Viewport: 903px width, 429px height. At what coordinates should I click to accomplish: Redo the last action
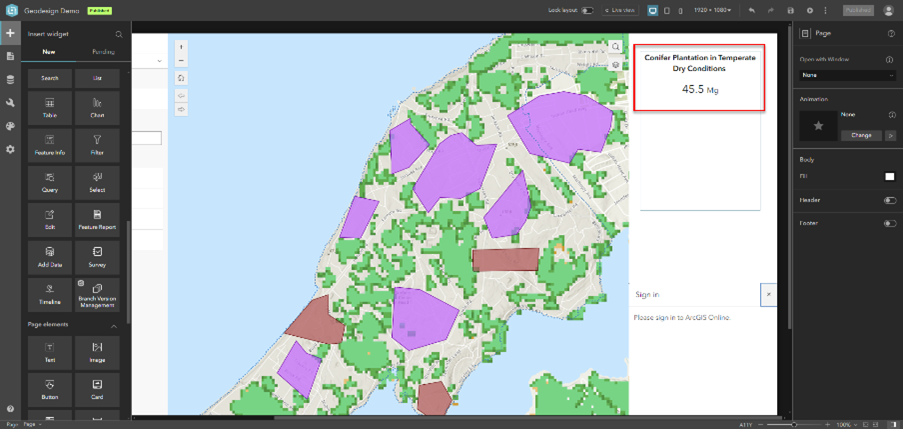point(771,10)
